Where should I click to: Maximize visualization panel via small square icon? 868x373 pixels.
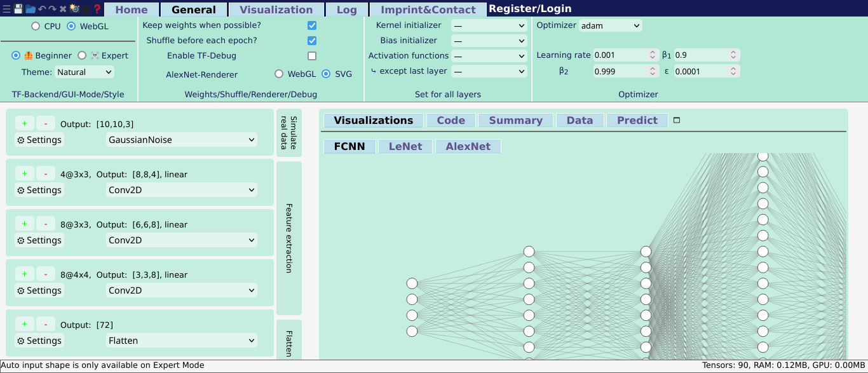(677, 120)
